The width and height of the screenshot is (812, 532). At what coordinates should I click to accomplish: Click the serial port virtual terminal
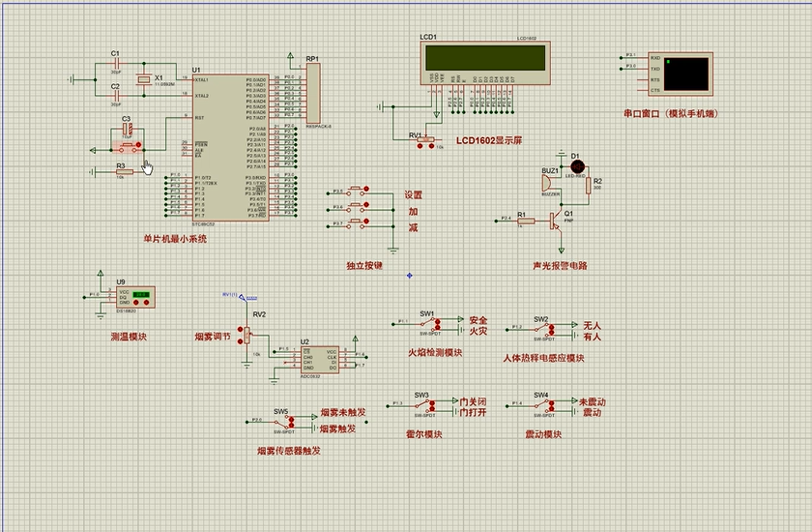point(681,74)
